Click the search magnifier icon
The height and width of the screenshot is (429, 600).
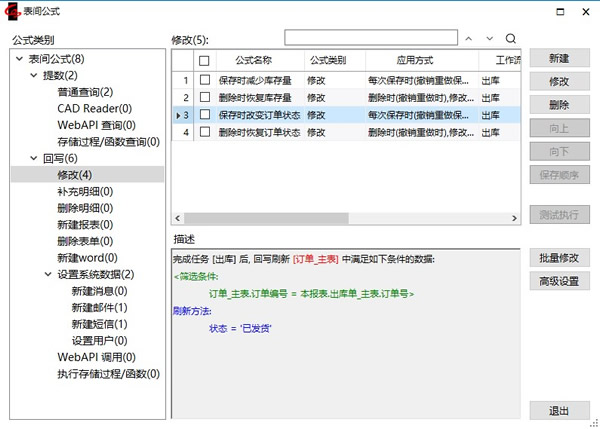pos(511,39)
